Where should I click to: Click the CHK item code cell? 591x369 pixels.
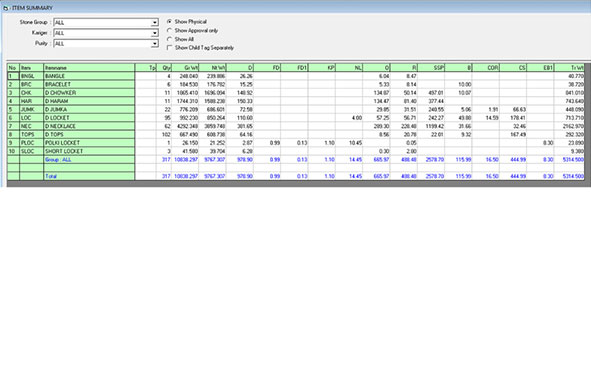tap(32, 93)
